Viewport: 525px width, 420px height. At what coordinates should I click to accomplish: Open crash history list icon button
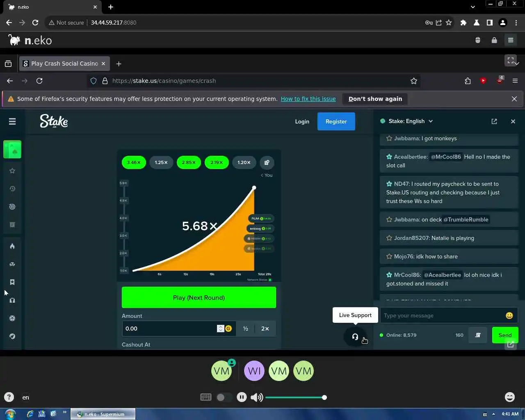(267, 162)
